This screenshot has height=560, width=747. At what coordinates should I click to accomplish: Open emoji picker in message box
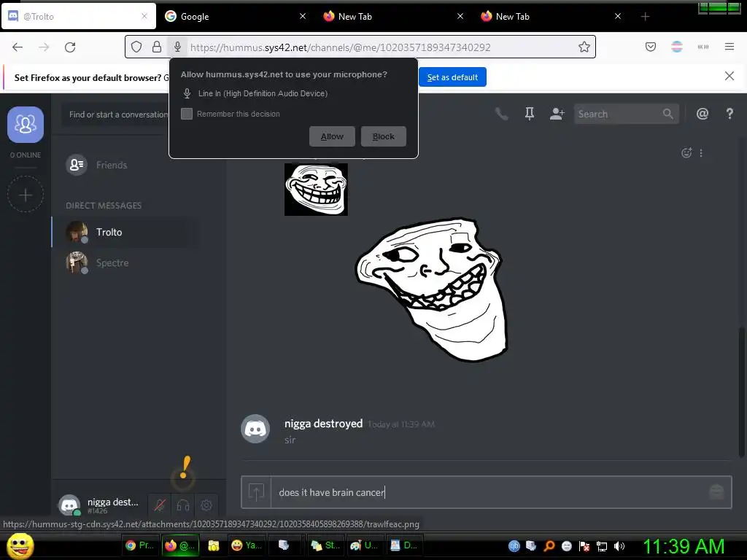point(716,491)
